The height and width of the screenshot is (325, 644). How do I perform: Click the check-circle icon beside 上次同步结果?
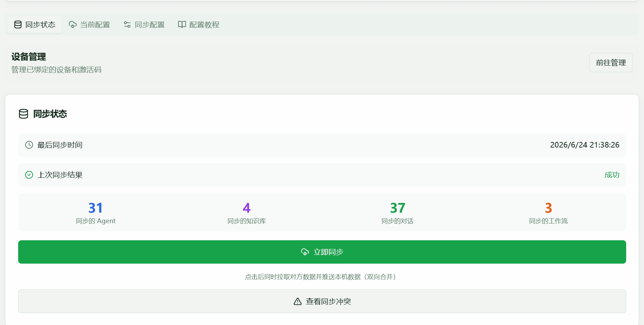pyautogui.click(x=29, y=175)
